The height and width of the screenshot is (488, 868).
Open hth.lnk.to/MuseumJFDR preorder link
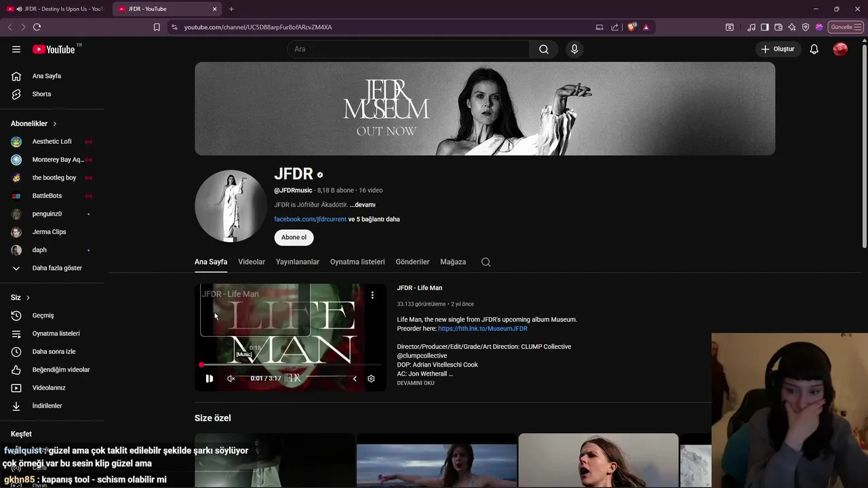483,329
